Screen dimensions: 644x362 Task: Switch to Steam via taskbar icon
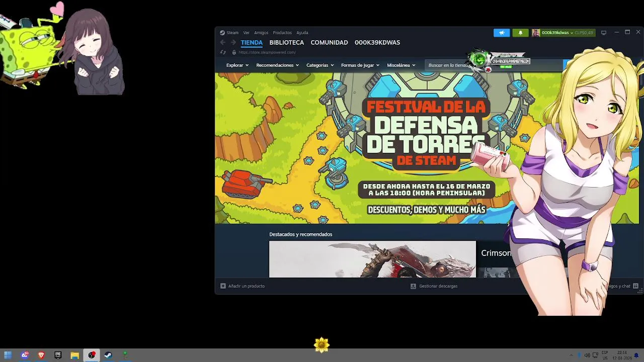(x=108, y=355)
